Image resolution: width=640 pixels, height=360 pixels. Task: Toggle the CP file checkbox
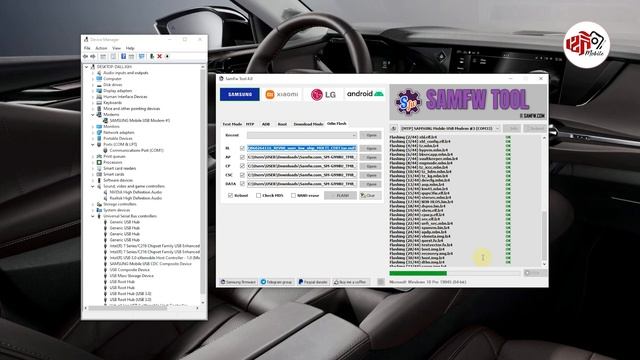click(x=242, y=166)
